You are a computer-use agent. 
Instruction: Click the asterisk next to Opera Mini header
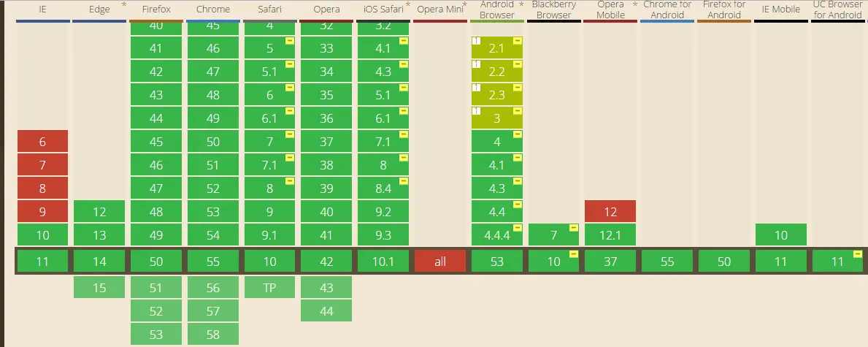[464, 5]
